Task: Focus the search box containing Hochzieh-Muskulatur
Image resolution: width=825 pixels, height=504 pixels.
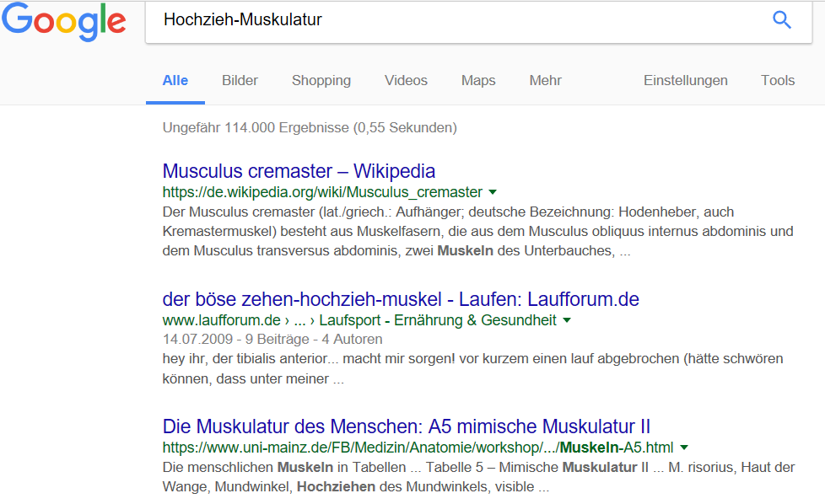Action: (x=479, y=22)
